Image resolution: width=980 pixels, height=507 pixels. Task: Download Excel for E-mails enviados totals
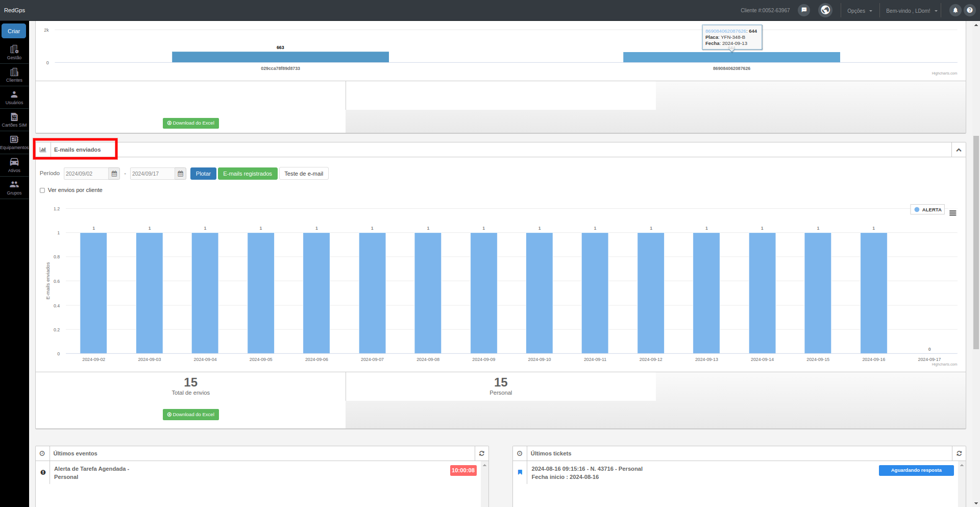click(191, 415)
